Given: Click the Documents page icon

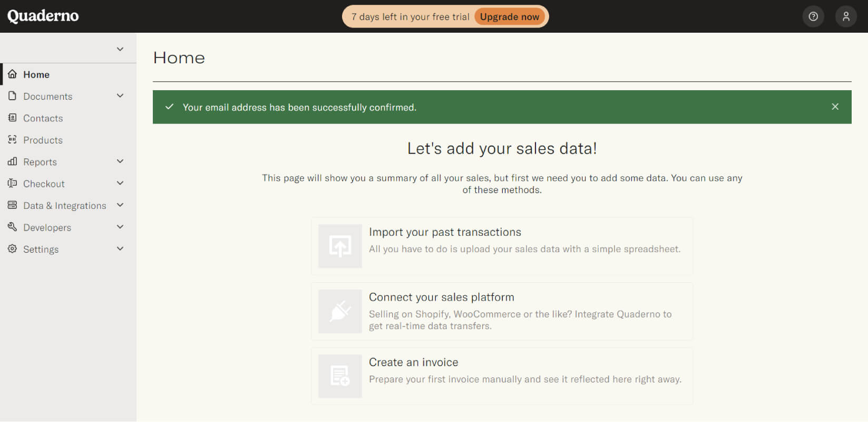Looking at the screenshot, I should (x=12, y=95).
